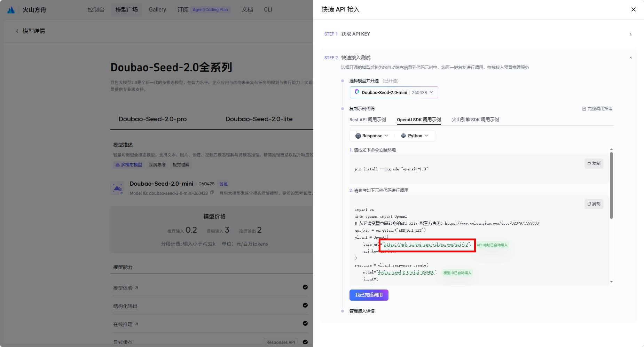Click 管理接入详情 step
Viewport: 644px width, 347px height.
(x=362, y=311)
